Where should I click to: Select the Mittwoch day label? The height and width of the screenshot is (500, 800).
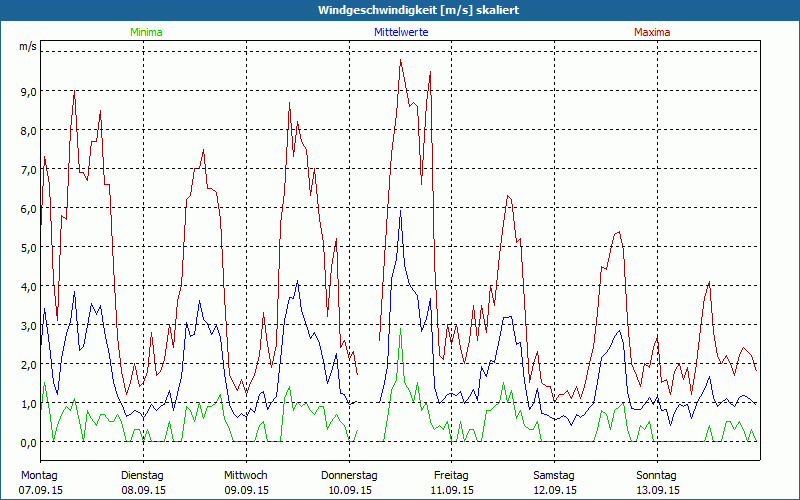(245, 475)
